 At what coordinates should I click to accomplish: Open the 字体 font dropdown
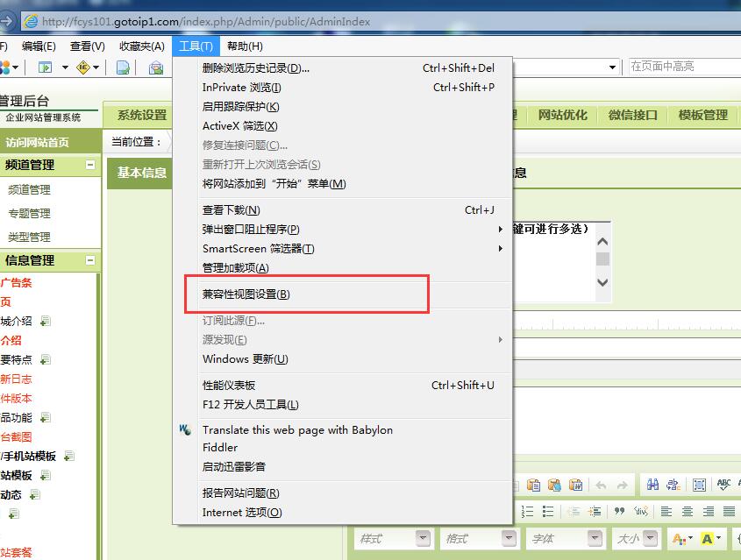coord(595,538)
